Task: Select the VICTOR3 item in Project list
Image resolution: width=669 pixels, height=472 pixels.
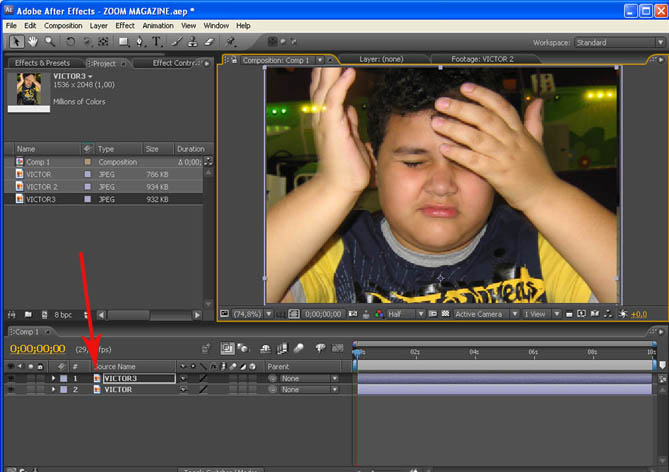Action: (x=41, y=199)
